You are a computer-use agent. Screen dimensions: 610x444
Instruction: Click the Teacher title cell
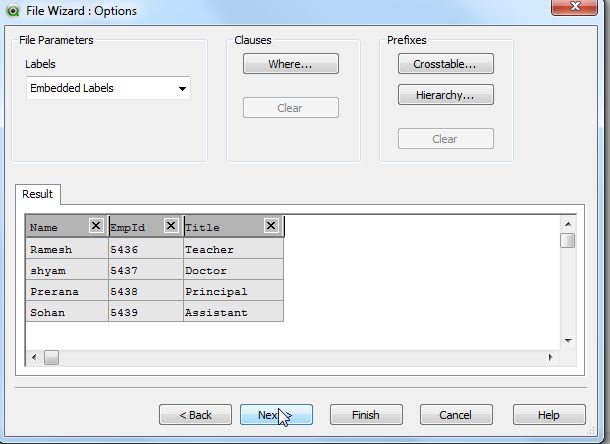[x=233, y=249]
